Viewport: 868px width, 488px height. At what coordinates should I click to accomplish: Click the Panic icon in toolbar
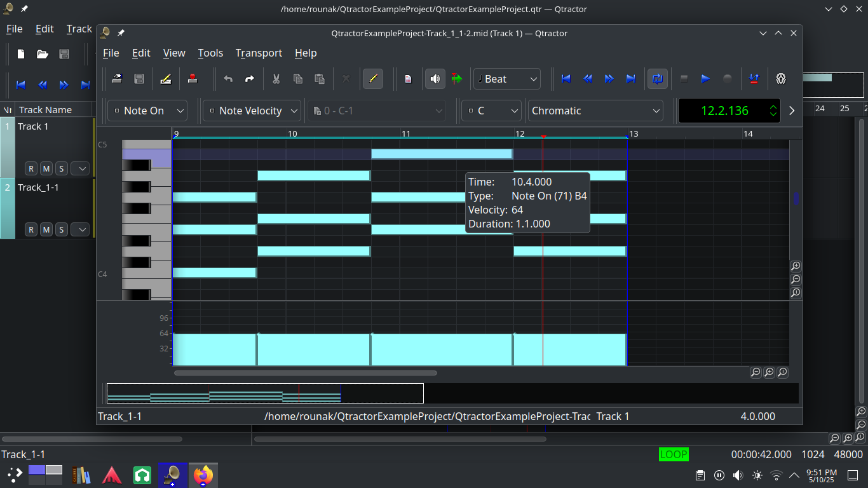(x=781, y=79)
